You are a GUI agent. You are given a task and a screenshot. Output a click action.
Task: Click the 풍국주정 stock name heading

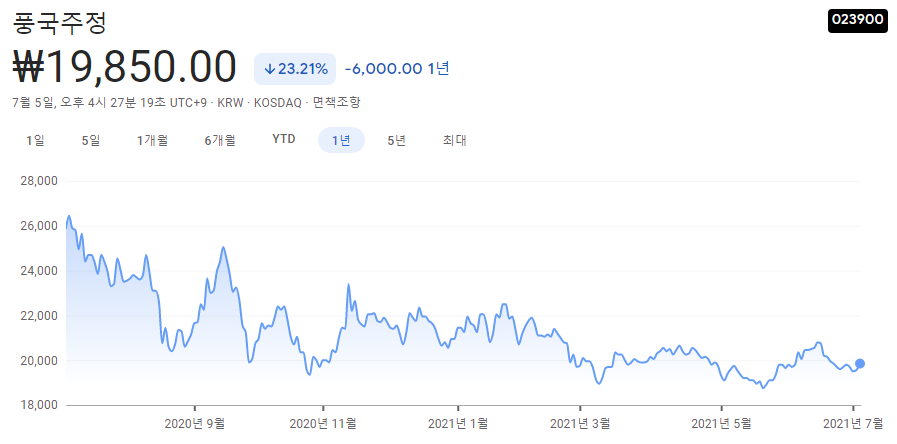pyautogui.click(x=59, y=23)
